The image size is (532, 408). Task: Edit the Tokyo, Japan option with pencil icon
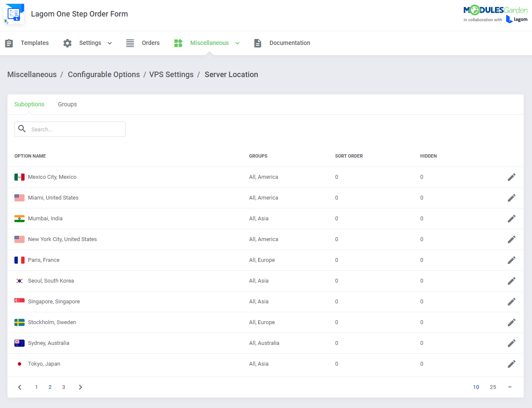pyautogui.click(x=511, y=364)
